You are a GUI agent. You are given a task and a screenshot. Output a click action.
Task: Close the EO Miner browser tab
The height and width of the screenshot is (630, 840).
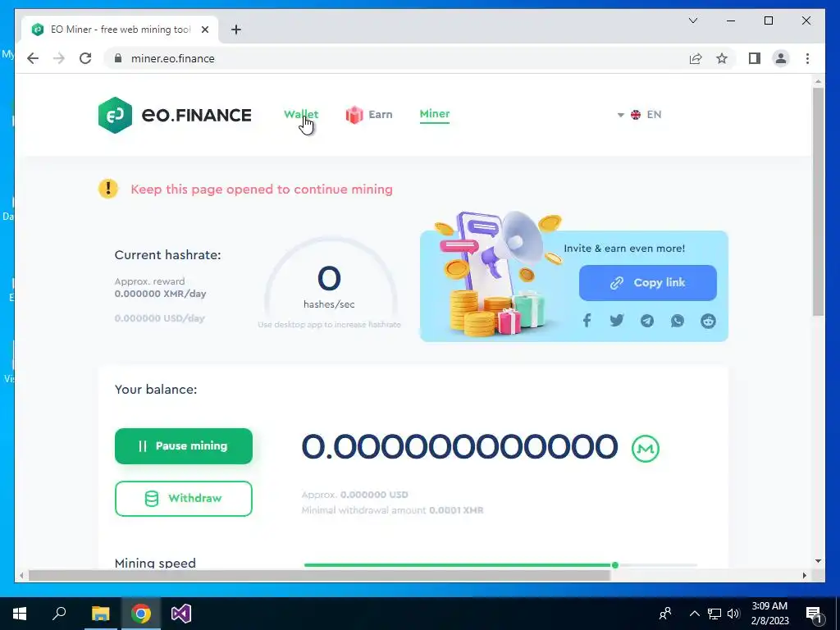204,30
